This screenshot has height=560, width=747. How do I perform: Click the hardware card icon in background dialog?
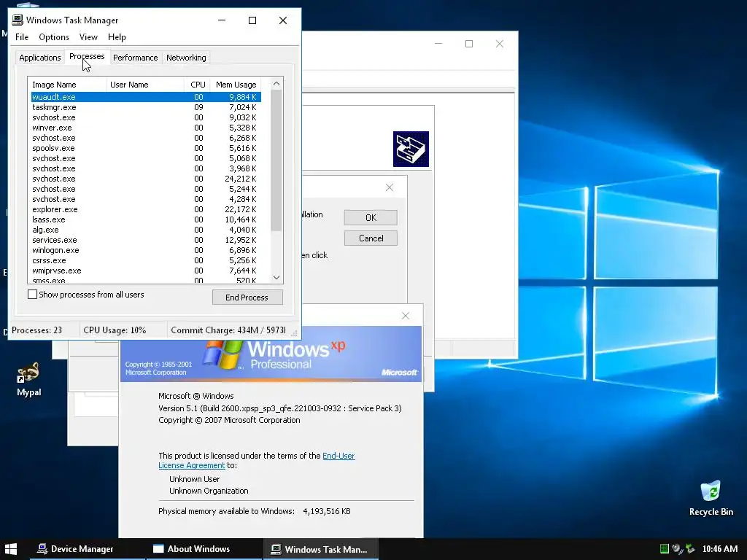pos(411,149)
